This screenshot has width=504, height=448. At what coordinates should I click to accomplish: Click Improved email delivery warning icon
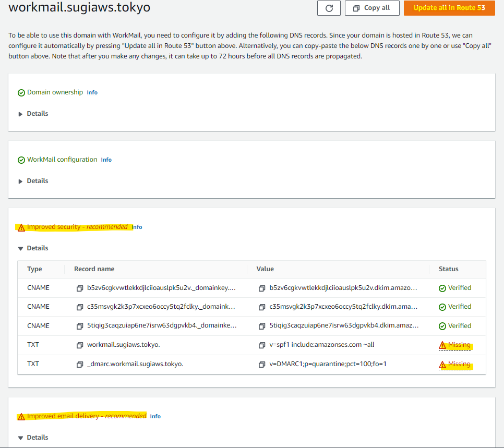point(21,417)
